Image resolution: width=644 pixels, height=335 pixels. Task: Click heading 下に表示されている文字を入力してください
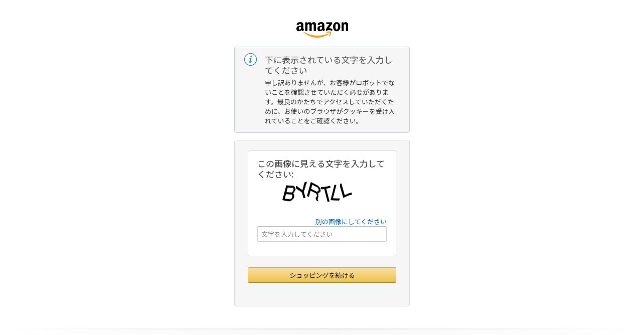329,65
